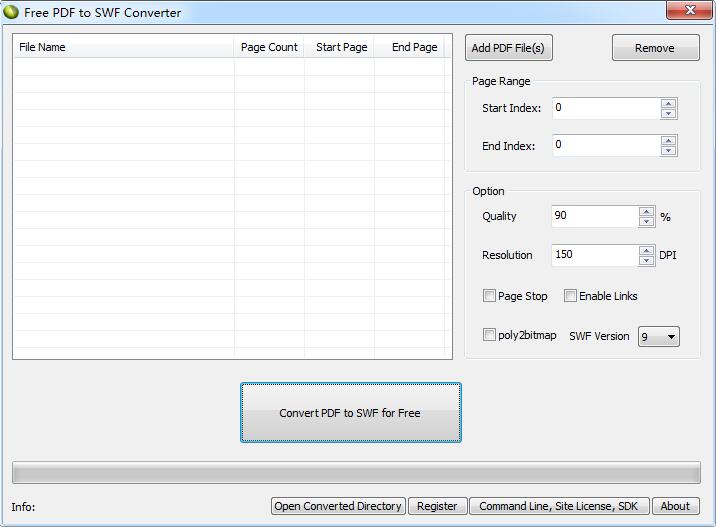Open Converted Directory
716x527 pixels.
coord(338,506)
